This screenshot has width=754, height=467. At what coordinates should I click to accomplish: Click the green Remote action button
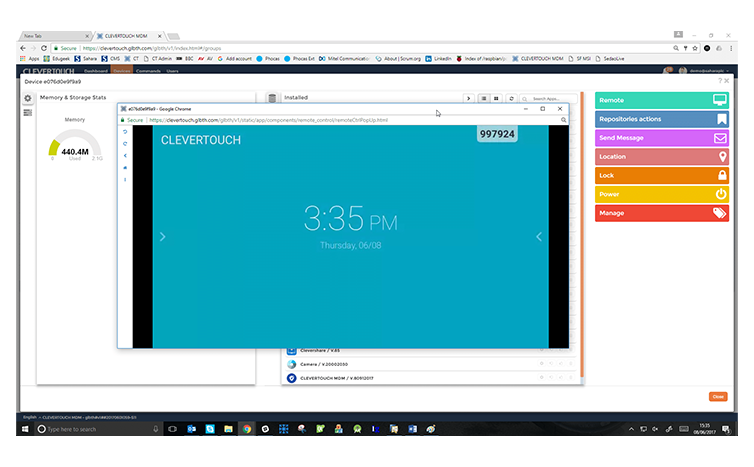(x=662, y=100)
